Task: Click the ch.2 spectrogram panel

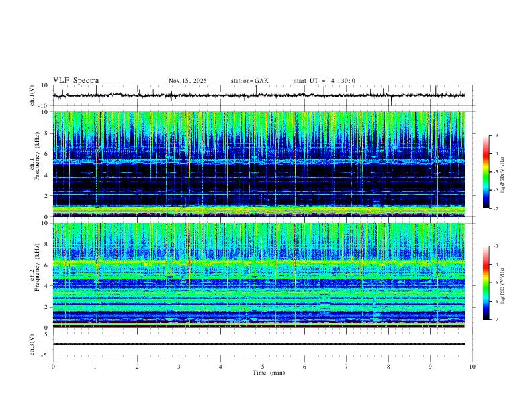Action: tap(259, 275)
